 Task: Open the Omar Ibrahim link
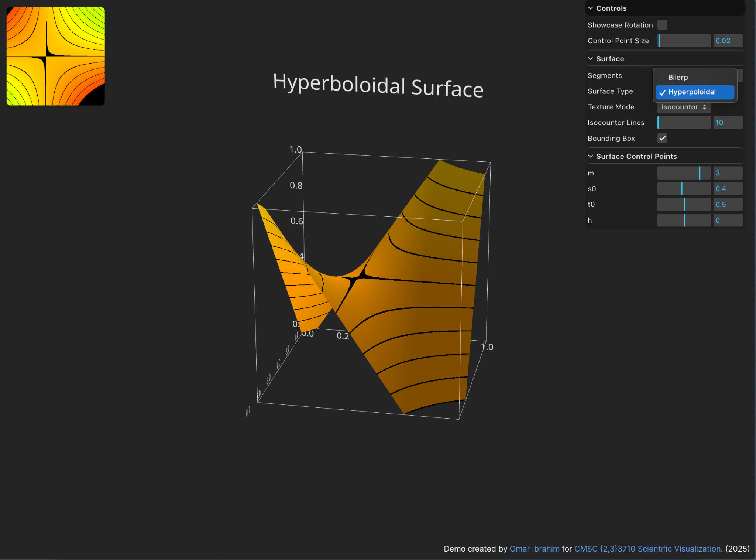(534, 549)
